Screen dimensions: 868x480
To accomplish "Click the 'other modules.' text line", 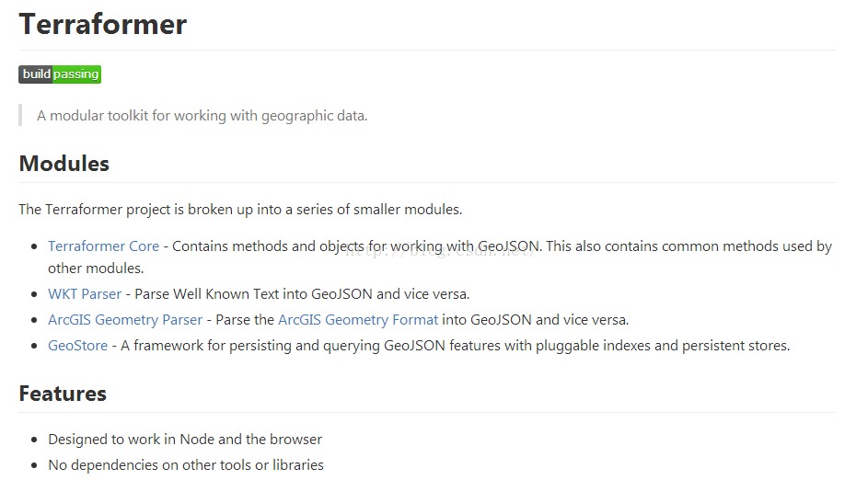I will [96, 269].
